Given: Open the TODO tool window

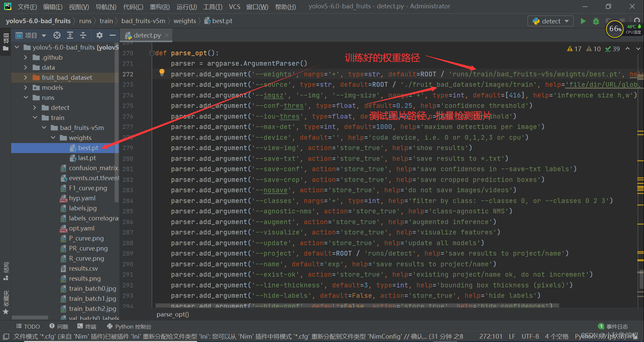Looking at the screenshot, I should pyautogui.click(x=28, y=326).
